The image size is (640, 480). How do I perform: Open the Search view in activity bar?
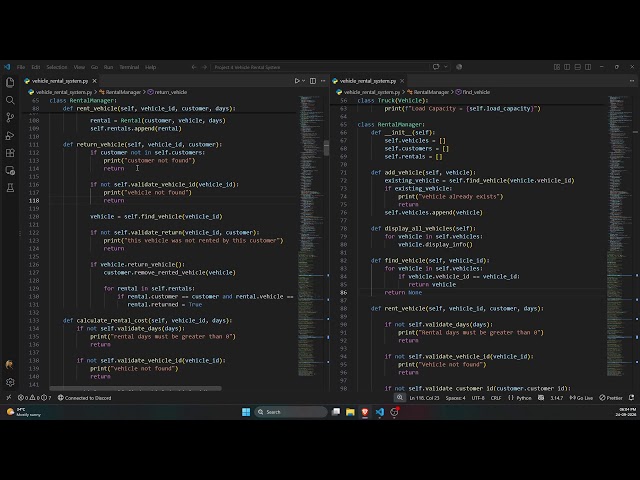point(10,100)
